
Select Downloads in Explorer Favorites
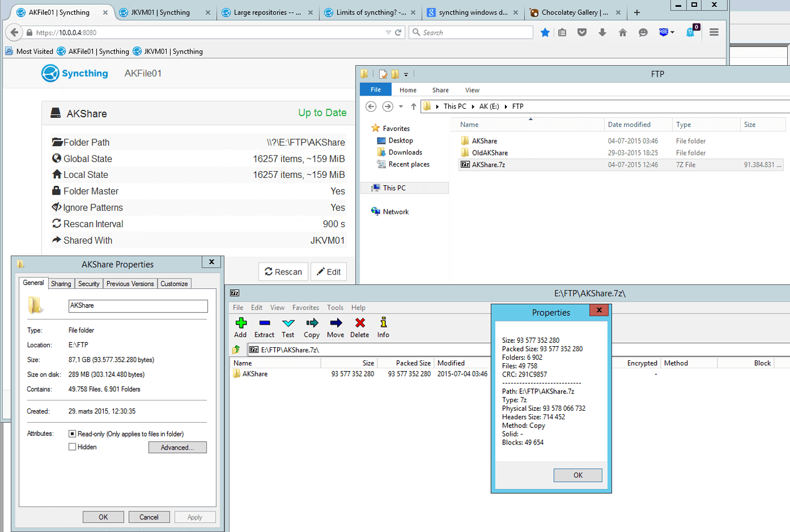pos(405,152)
